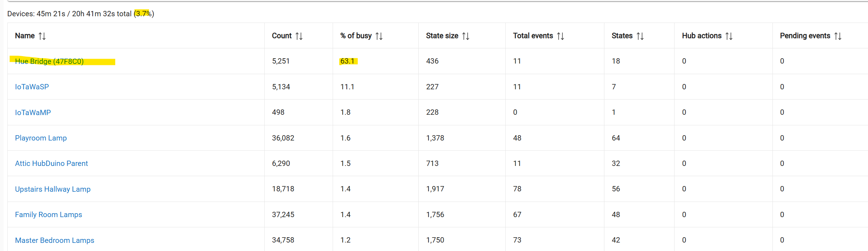Open the Playroom Lamp device
868x251 pixels.
pyautogui.click(x=41, y=138)
